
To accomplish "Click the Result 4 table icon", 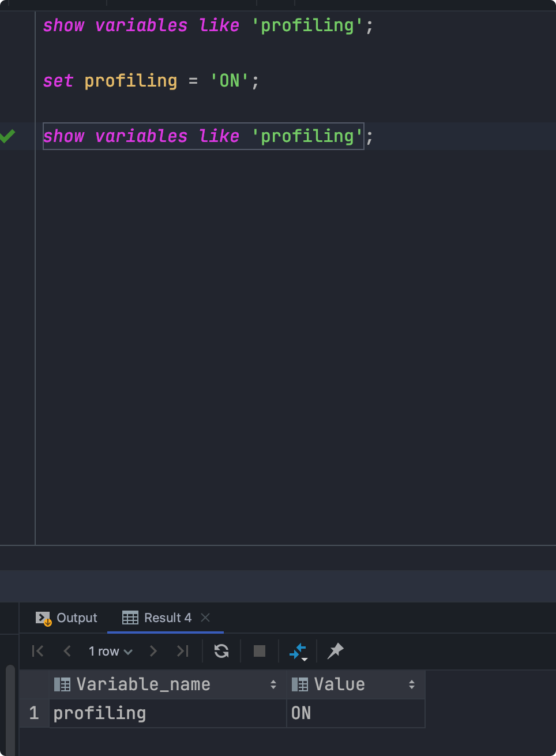I will click(130, 618).
